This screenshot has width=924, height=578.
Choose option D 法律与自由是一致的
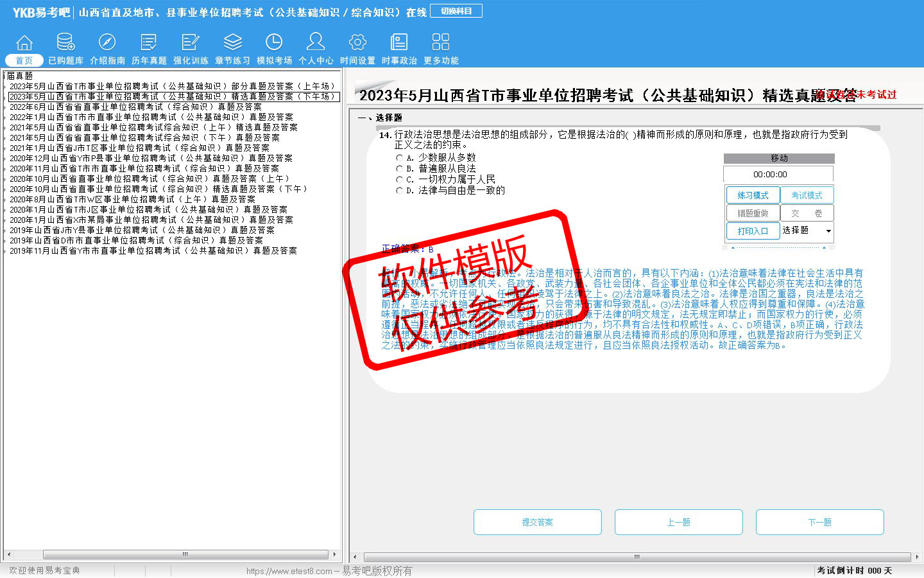400,191
